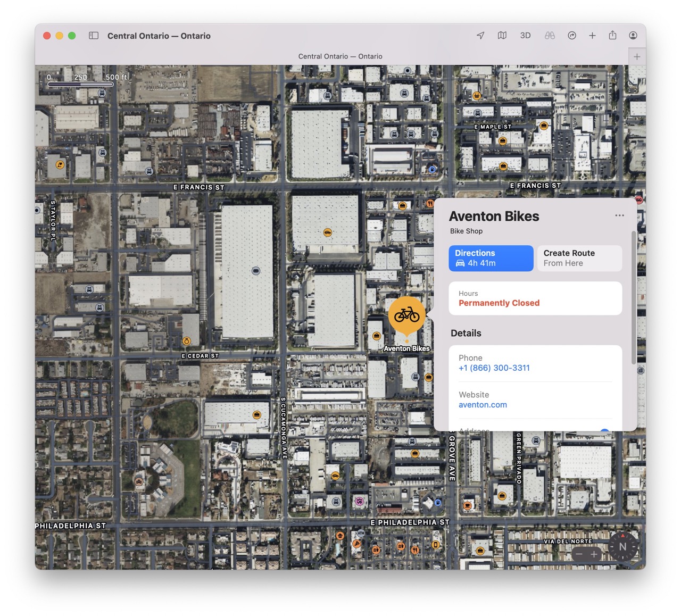Zoom in with the map plus button
Viewport: 681px width, 616px height.
click(x=594, y=554)
